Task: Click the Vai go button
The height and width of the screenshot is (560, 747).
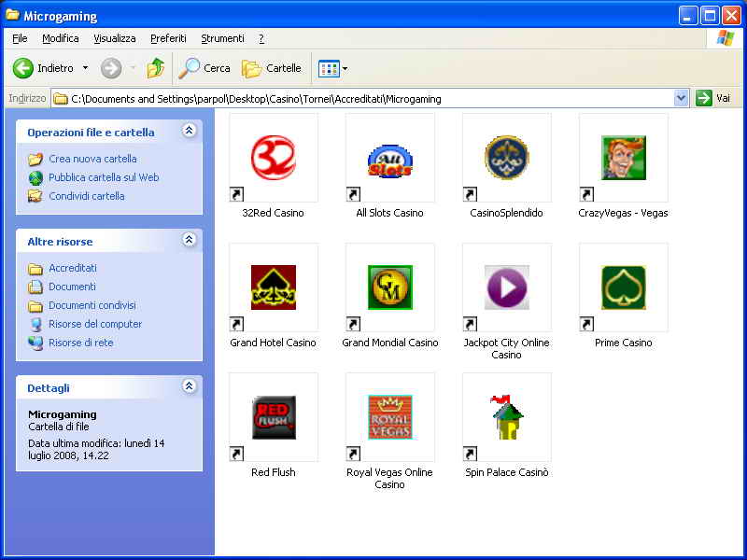Action: pyautogui.click(x=714, y=99)
